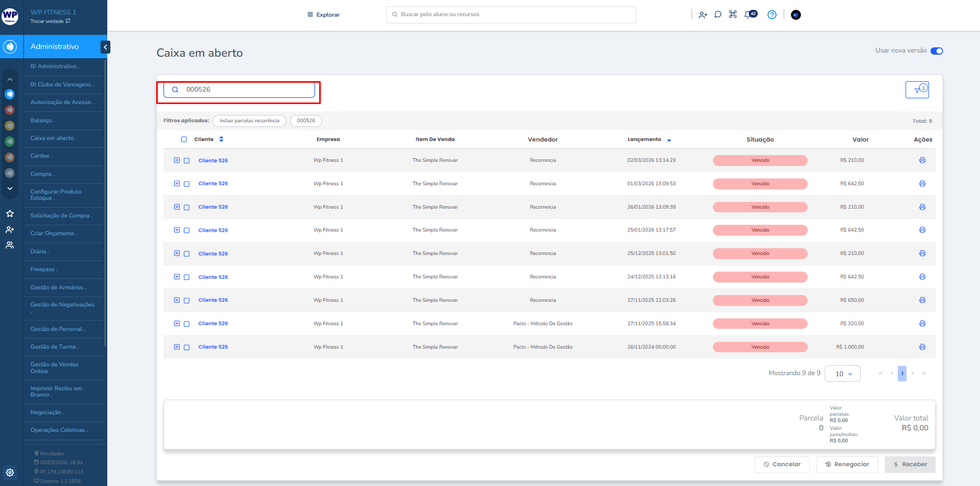
Task: Open settings gear in bottom-left corner
Action: click(x=10, y=472)
